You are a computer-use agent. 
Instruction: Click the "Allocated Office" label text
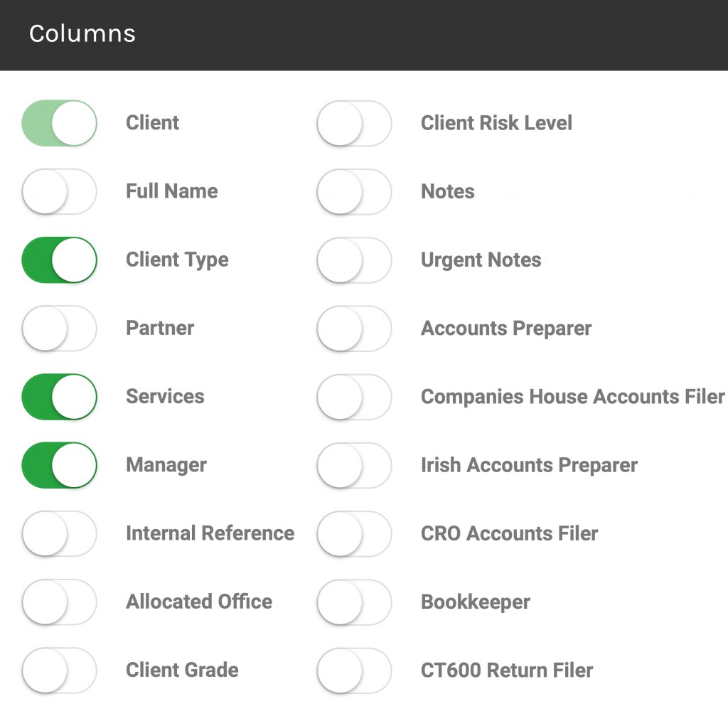(199, 602)
